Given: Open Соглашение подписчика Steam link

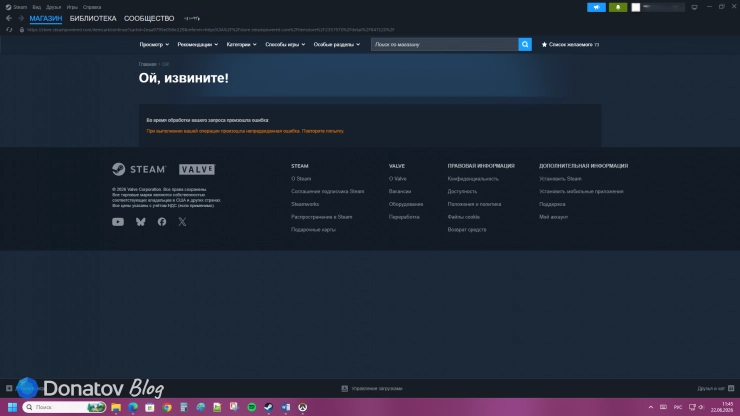Looking at the screenshot, I should pyautogui.click(x=328, y=192).
